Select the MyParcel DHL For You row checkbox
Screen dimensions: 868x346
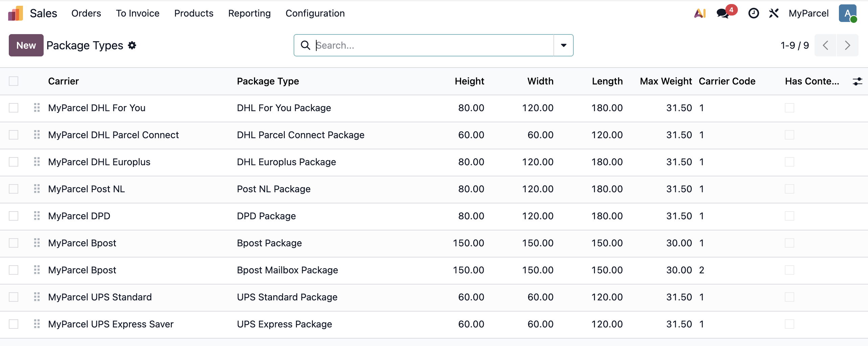click(x=14, y=108)
